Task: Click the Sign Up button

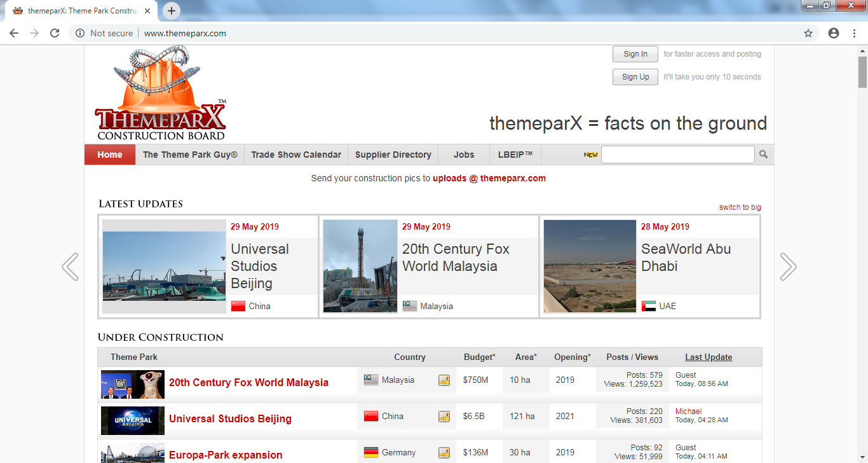Action: (635, 77)
